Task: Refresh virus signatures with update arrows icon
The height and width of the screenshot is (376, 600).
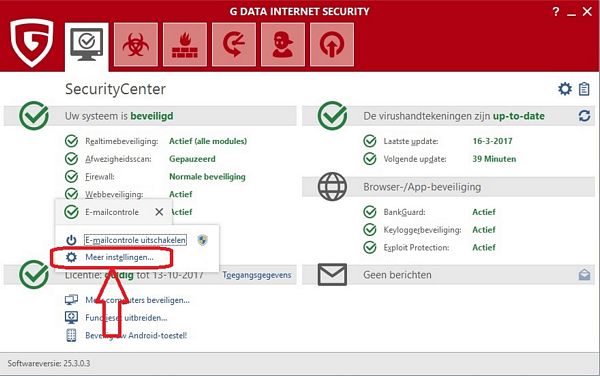Action: pyautogui.click(x=584, y=116)
